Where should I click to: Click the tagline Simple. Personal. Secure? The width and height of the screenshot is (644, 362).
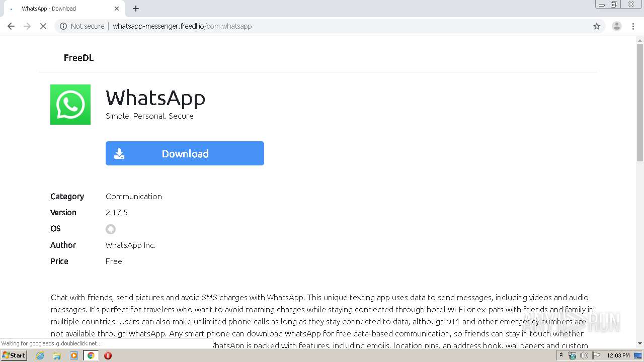pyautogui.click(x=149, y=116)
